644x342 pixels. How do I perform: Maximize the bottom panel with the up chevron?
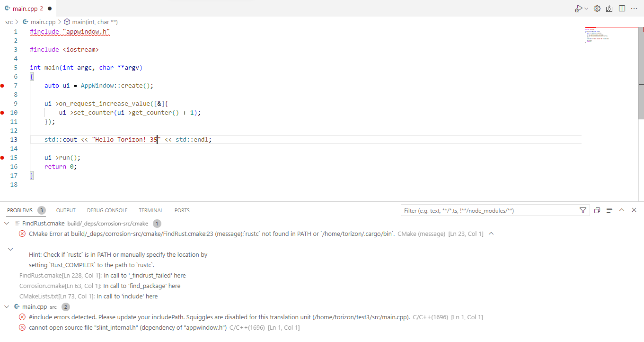pos(622,210)
